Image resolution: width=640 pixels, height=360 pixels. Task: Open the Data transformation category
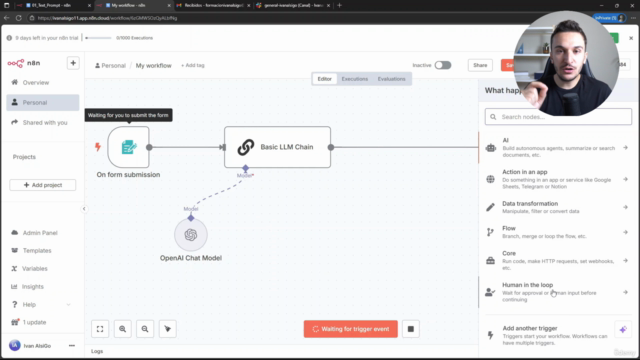pyautogui.click(x=558, y=207)
